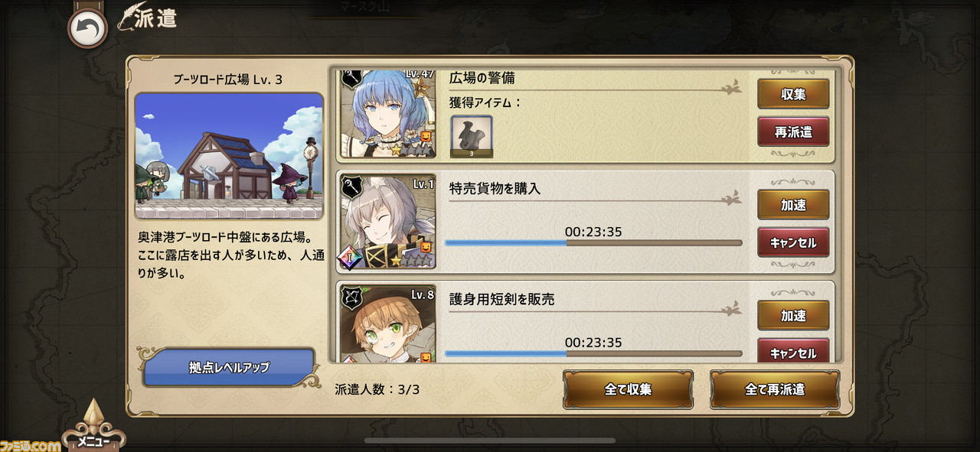Image resolution: width=980 pixels, height=452 pixels.
Task: Click 加速 for 特売貨物を購入 mission
Action: [793, 205]
